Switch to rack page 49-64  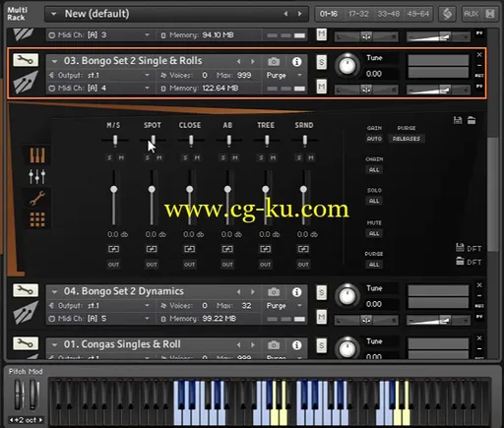pos(418,14)
